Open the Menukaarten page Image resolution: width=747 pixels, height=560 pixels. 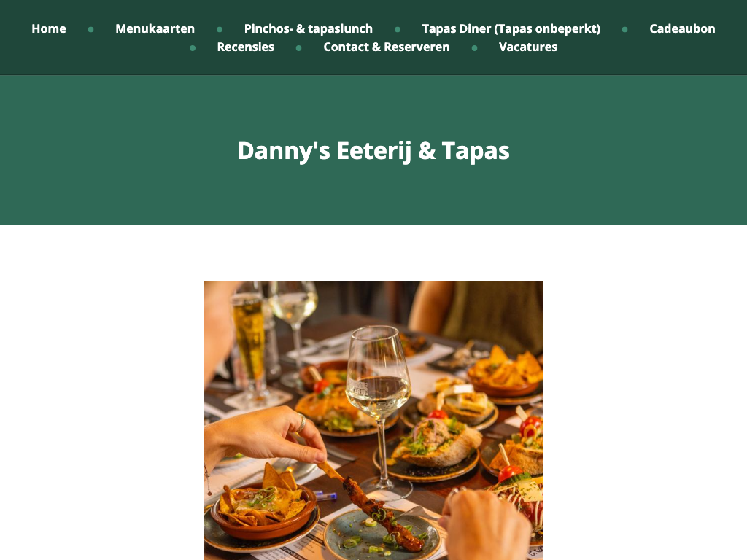(x=155, y=28)
